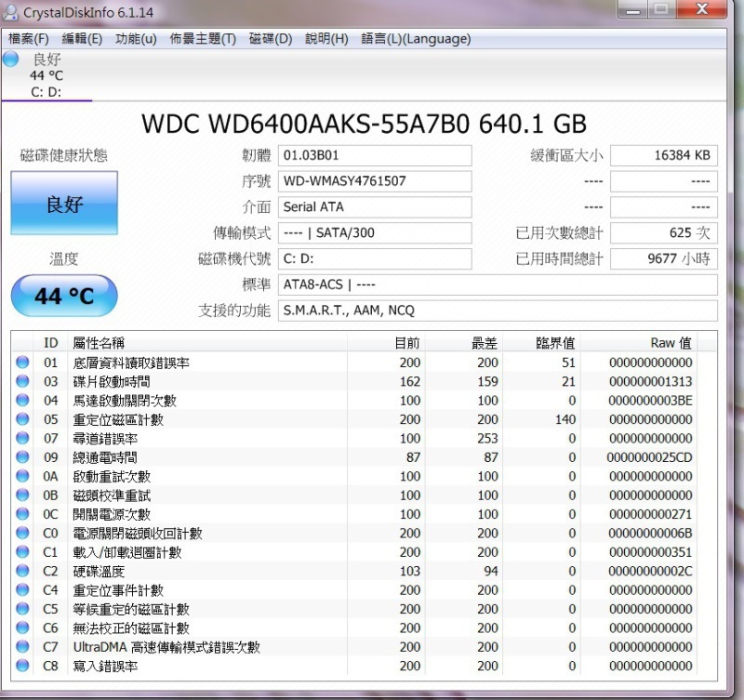Click the status orb for attribute 07
Image resolution: width=744 pixels, height=700 pixels.
tap(22, 438)
